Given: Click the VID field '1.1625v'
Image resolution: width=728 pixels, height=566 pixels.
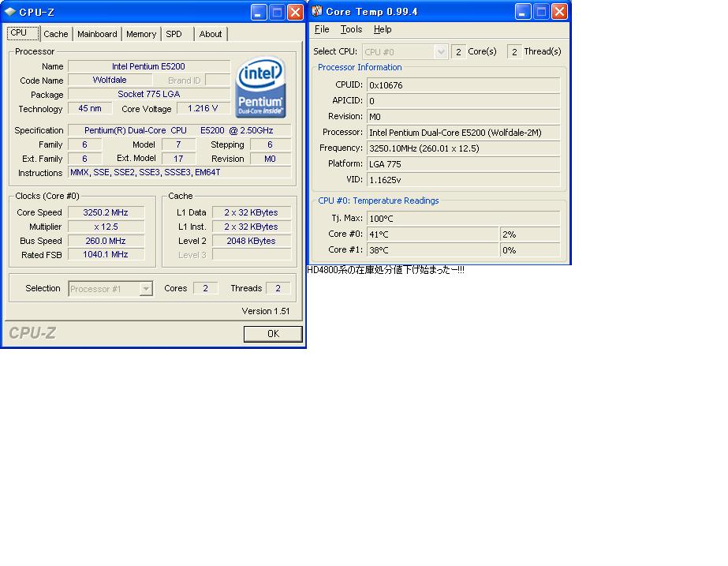Looking at the screenshot, I should coord(463,180).
